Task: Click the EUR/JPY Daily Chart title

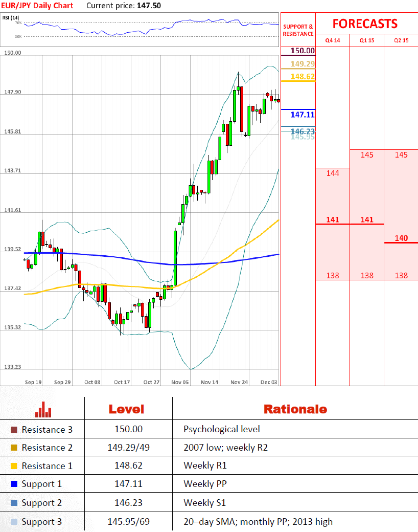Action: 37,6
